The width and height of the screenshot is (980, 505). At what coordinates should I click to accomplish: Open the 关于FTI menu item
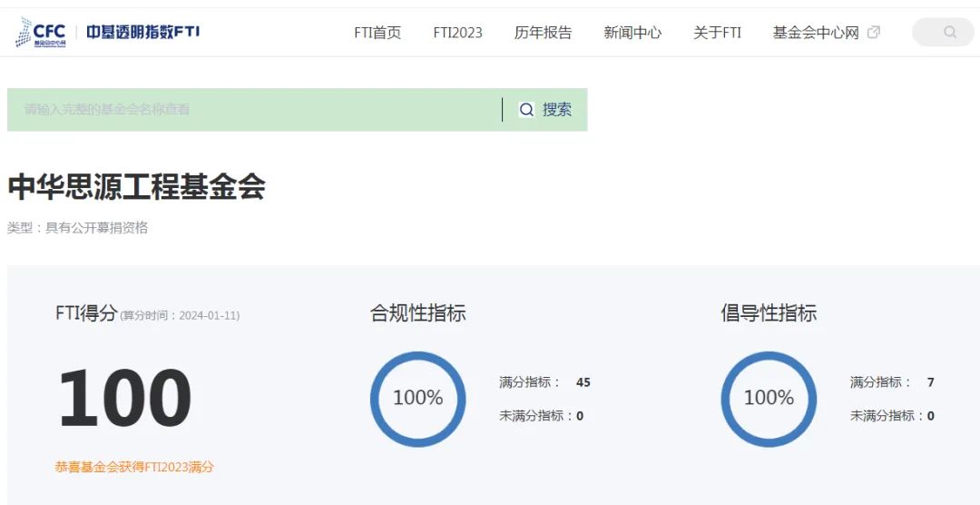pyautogui.click(x=717, y=33)
